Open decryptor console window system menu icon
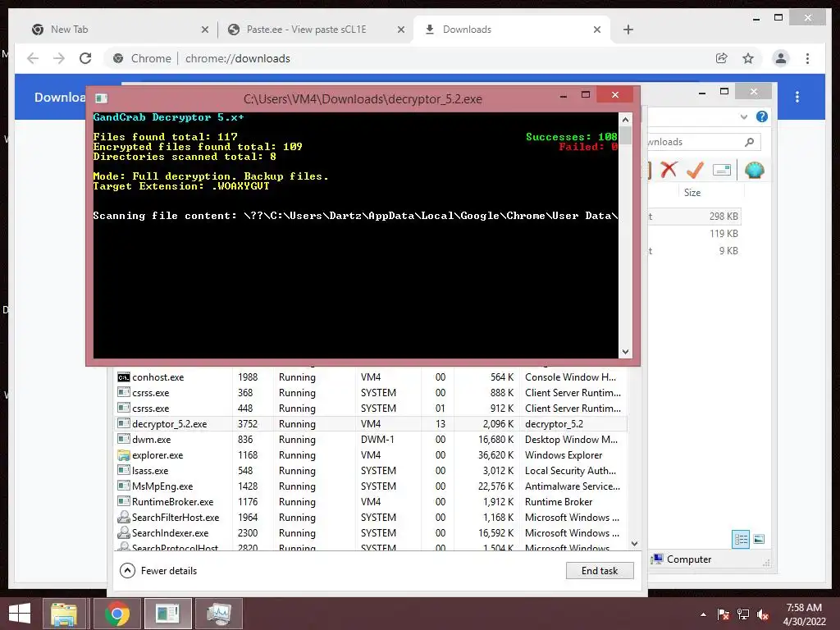Image resolution: width=840 pixels, height=630 pixels. click(101, 98)
